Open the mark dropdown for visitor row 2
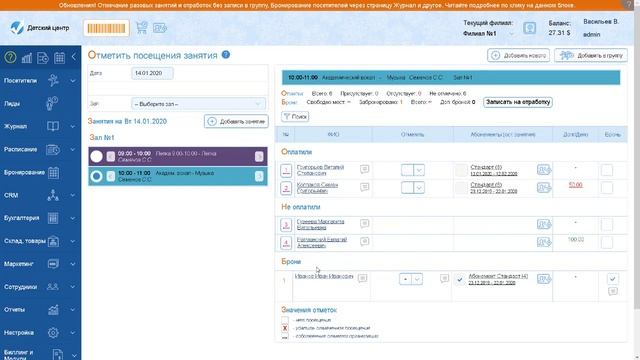 419,188
